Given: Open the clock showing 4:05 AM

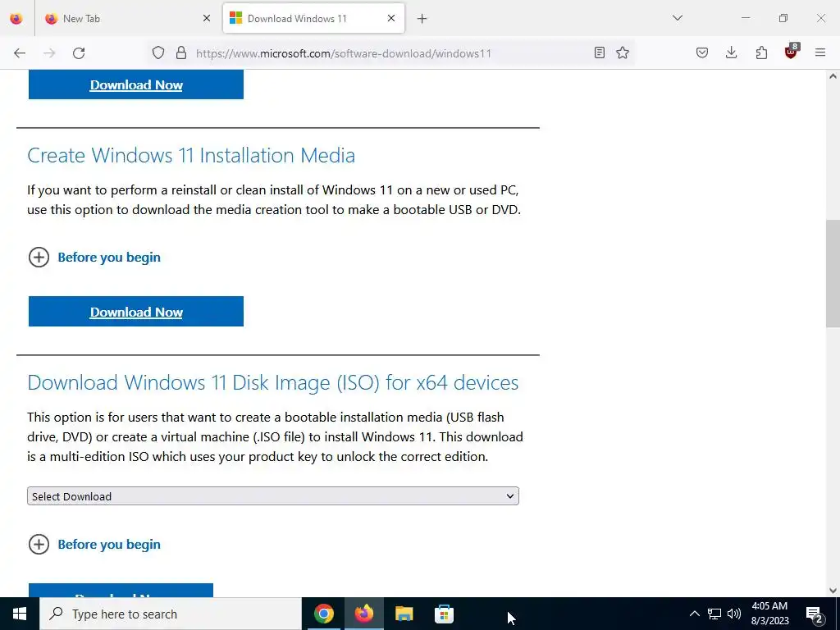Looking at the screenshot, I should (x=769, y=614).
